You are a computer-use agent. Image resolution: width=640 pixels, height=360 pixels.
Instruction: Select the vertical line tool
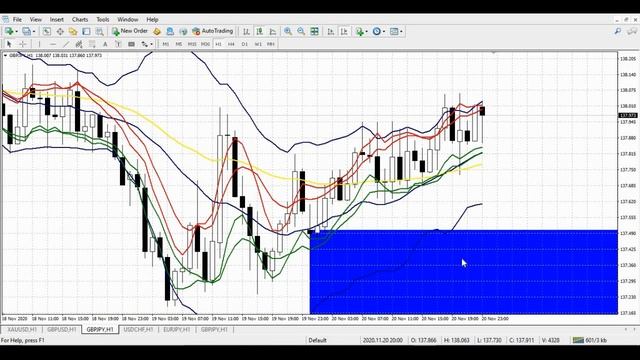click(39, 44)
